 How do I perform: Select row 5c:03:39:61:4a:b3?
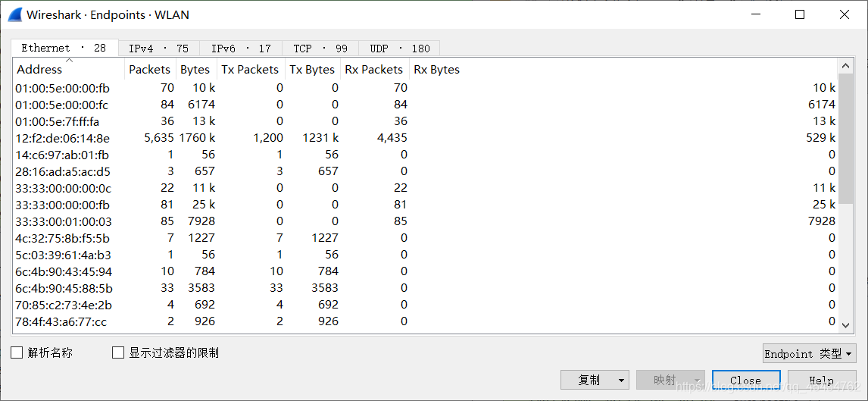click(425, 254)
